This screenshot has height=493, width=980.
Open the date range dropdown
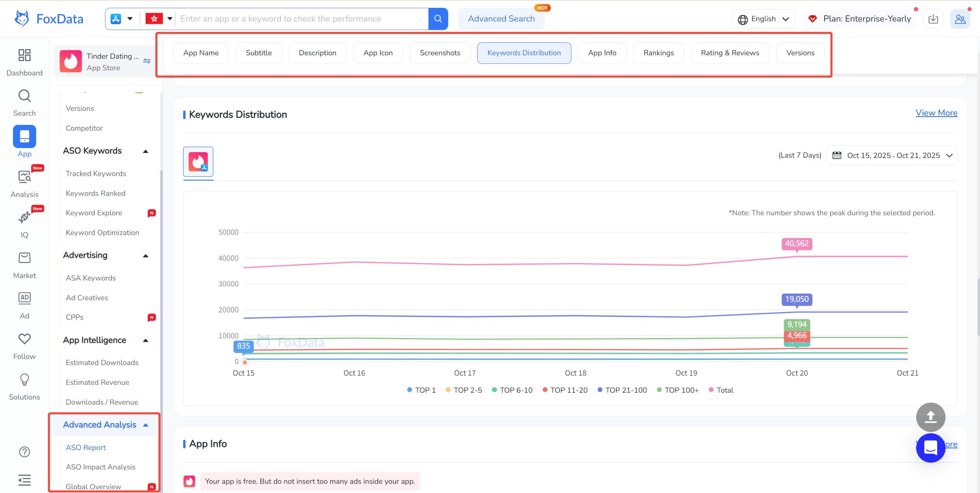click(892, 155)
